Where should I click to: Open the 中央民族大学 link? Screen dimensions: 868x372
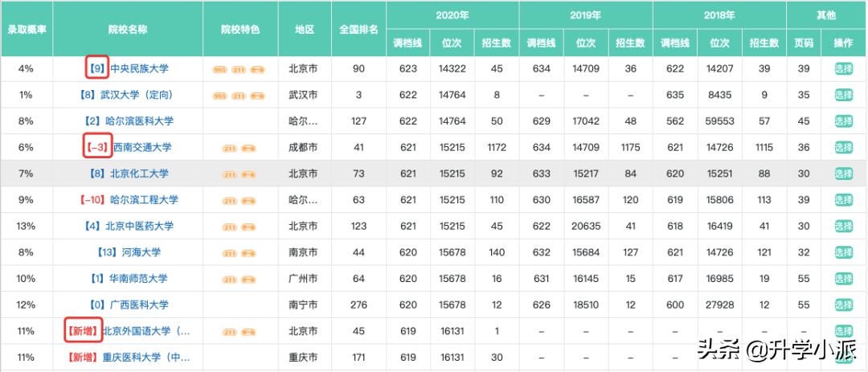pyautogui.click(x=140, y=69)
